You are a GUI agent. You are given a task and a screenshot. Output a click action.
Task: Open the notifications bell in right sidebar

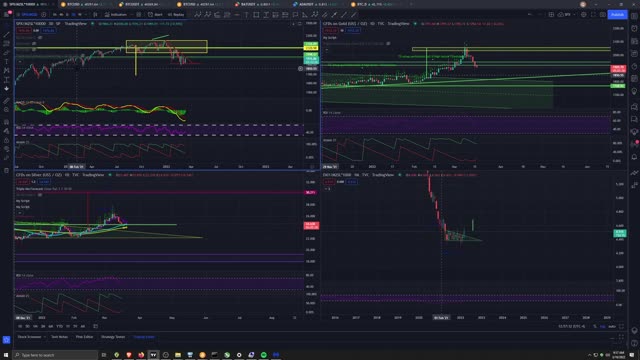pos(634,157)
